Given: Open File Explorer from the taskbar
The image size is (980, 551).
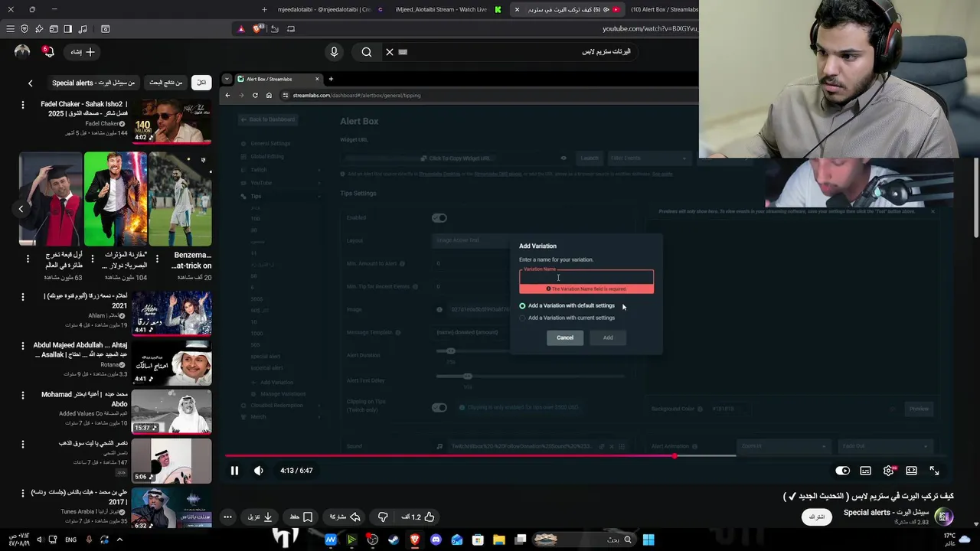Looking at the screenshot, I should click(499, 540).
